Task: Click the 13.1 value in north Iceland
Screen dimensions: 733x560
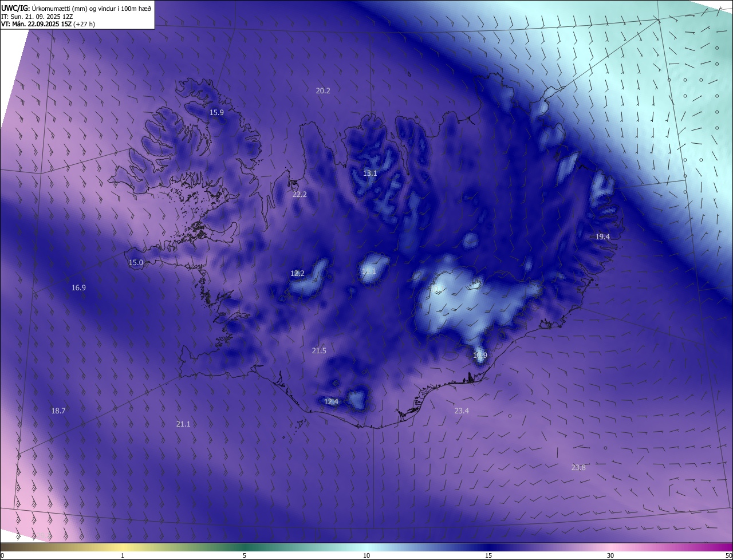Action: click(370, 173)
